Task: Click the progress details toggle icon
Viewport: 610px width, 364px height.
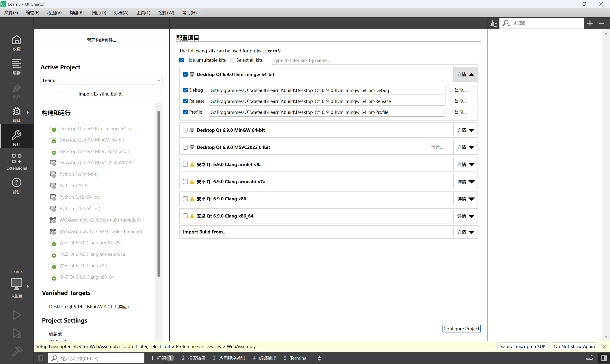Action: tap(590, 358)
